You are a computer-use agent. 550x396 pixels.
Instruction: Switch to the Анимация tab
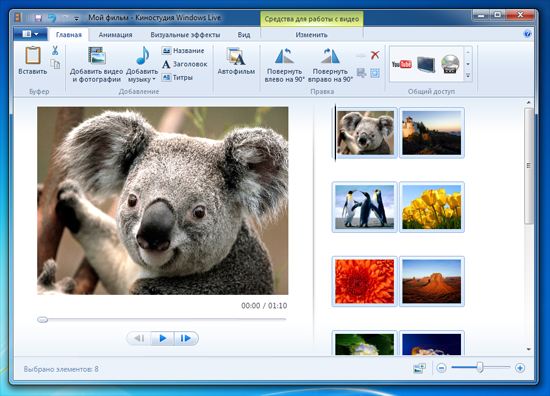115,35
